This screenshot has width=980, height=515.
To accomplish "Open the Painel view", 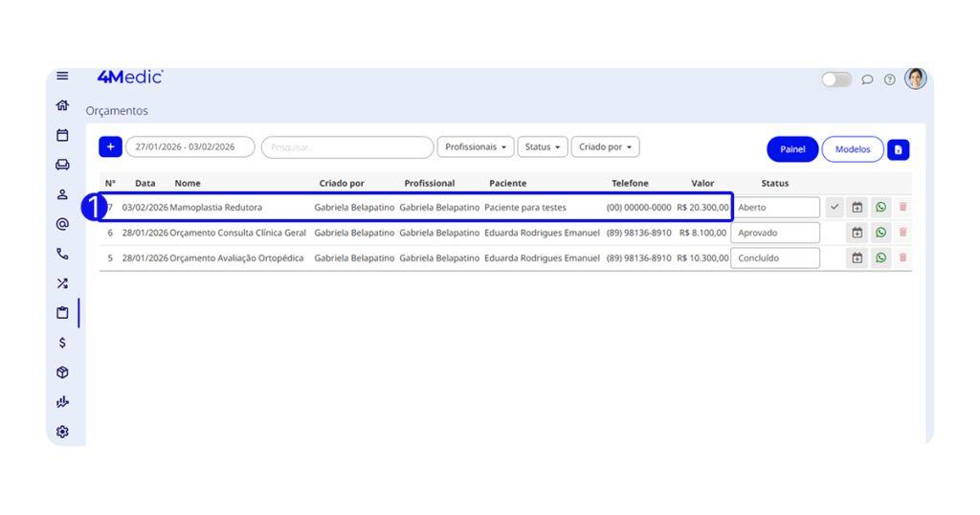I will (x=792, y=149).
